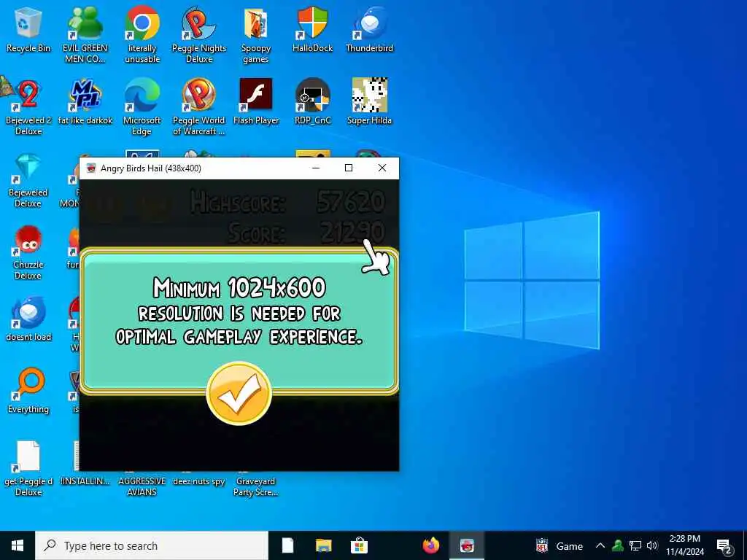Select the 'deez nuts spy' desktop label
This screenshot has height=560, width=747.
198,481
